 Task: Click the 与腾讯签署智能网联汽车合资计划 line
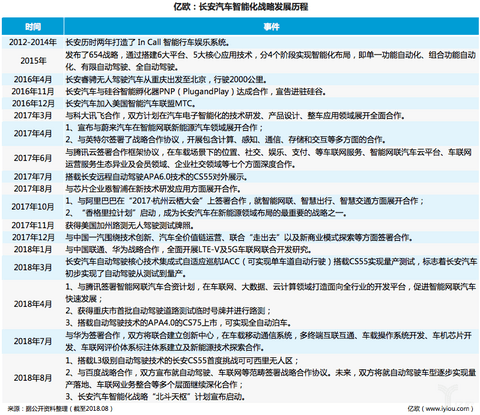pyautogui.click(x=270, y=287)
